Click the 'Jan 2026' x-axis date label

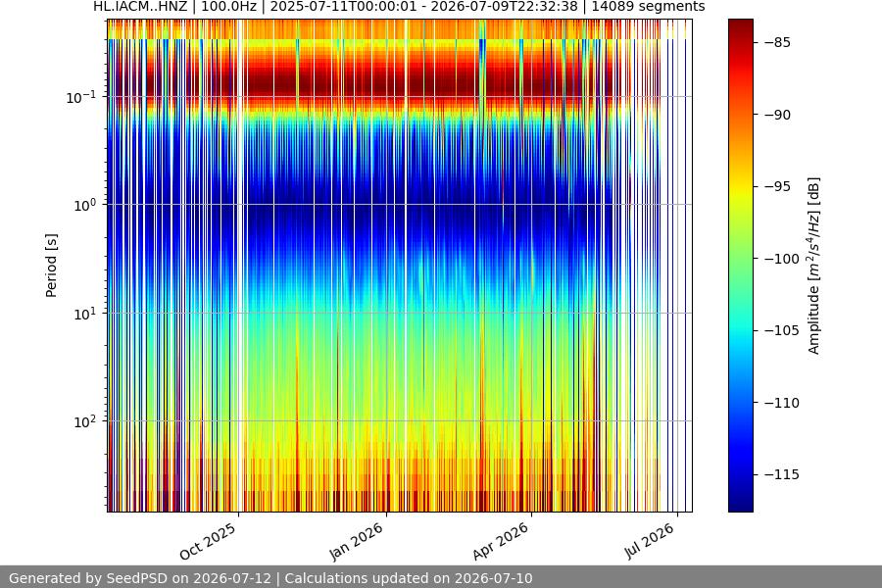pos(356,541)
